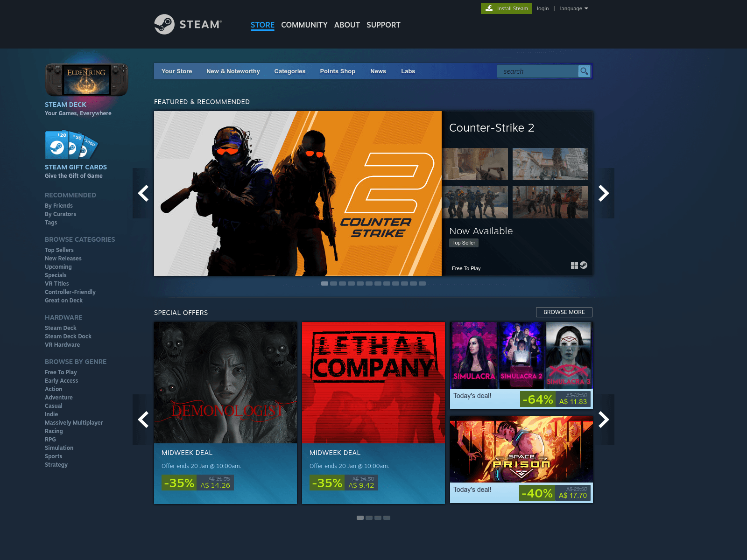Browse Controller-Friendly category

(x=70, y=292)
